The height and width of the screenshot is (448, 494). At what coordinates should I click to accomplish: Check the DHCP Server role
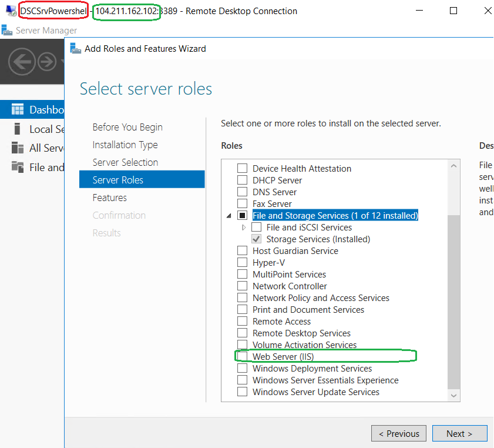pyautogui.click(x=242, y=180)
